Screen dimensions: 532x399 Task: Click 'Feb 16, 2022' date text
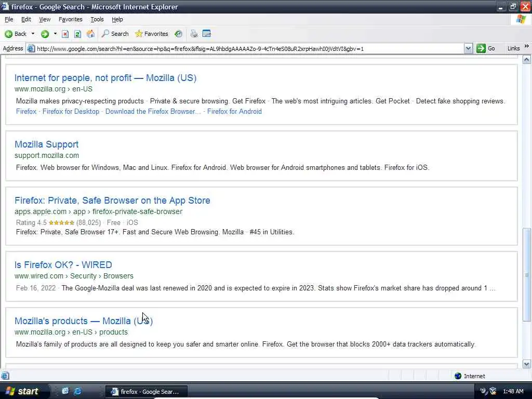(x=36, y=288)
